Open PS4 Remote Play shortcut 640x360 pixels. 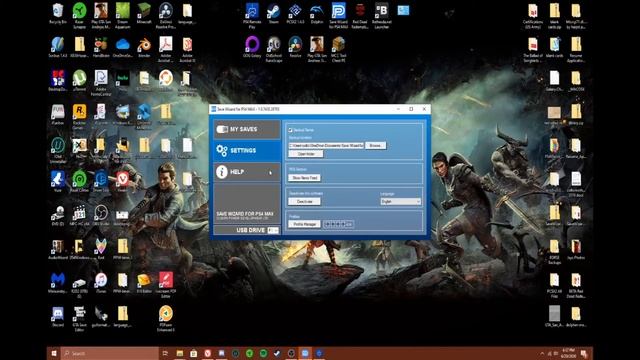[x=252, y=16]
